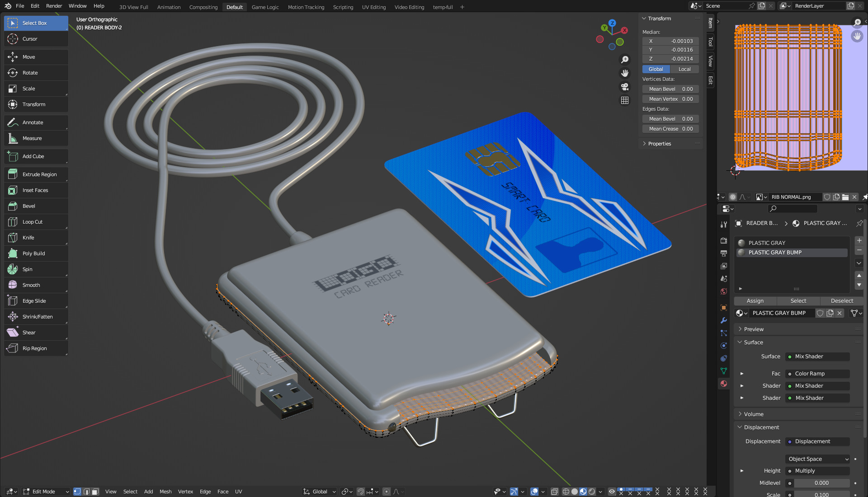Switch to UV Editing workspace tab
The image size is (868, 497).
pos(374,7)
